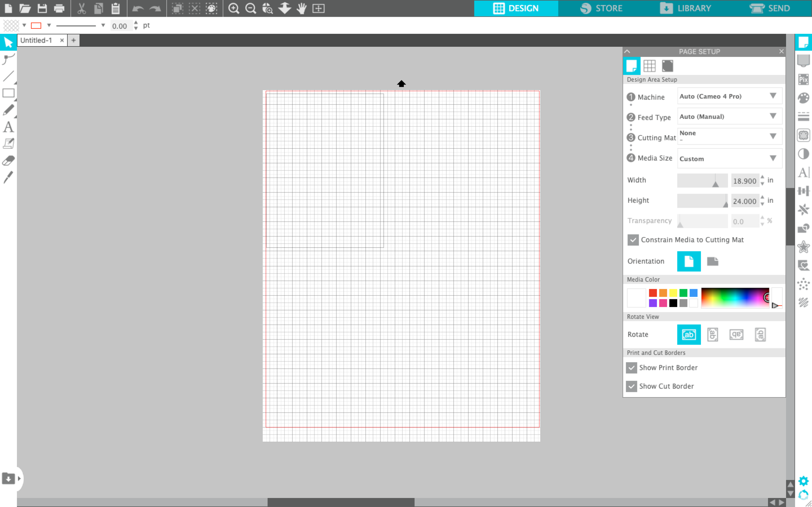Select the Rectangle drawing tool
Image resolution: width=812 pixels, height=507 pixels.
coord(8,93)
